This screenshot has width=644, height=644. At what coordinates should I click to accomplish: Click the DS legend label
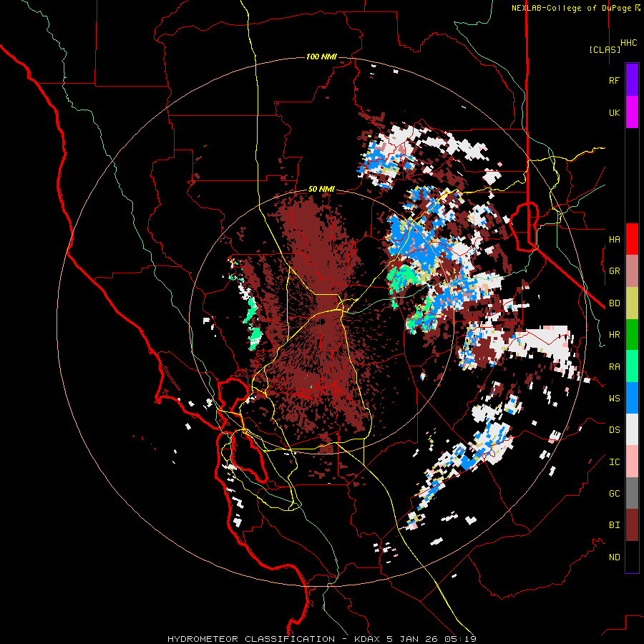tap(614, 430)
